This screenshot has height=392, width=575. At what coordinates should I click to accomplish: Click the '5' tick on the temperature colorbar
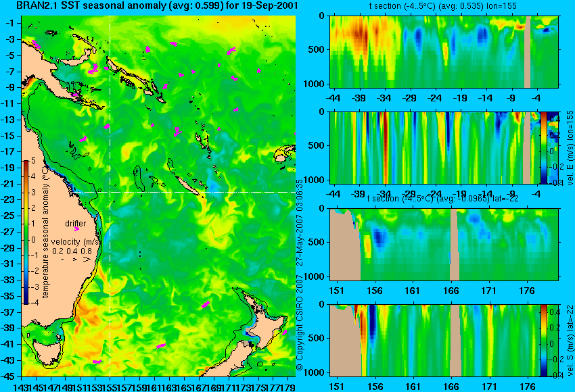pyautogui.click(x=33, y=160)
